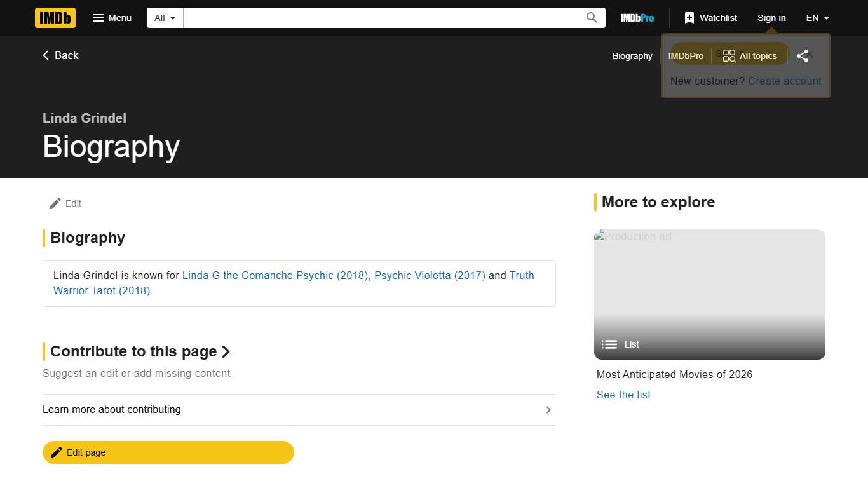Screen dimensions: 868x488
Task: Click Sign in
Action: coord(771,18)
